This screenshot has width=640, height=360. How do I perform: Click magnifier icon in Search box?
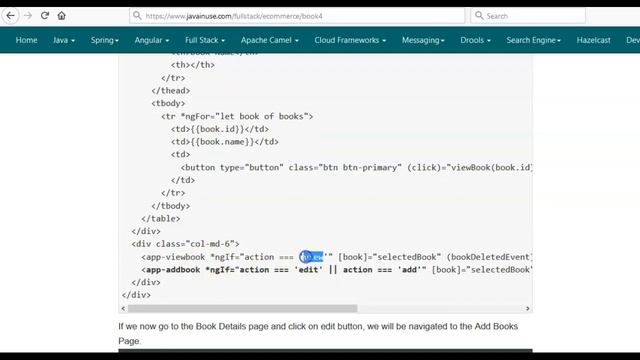click(x=479, y=16)
